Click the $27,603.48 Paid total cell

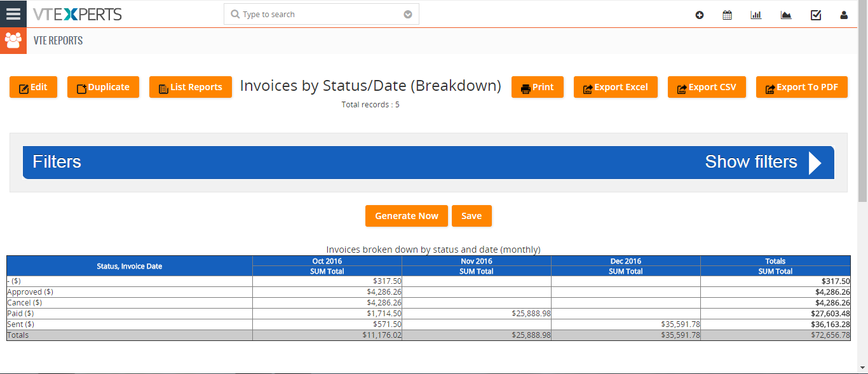(775, 314)
